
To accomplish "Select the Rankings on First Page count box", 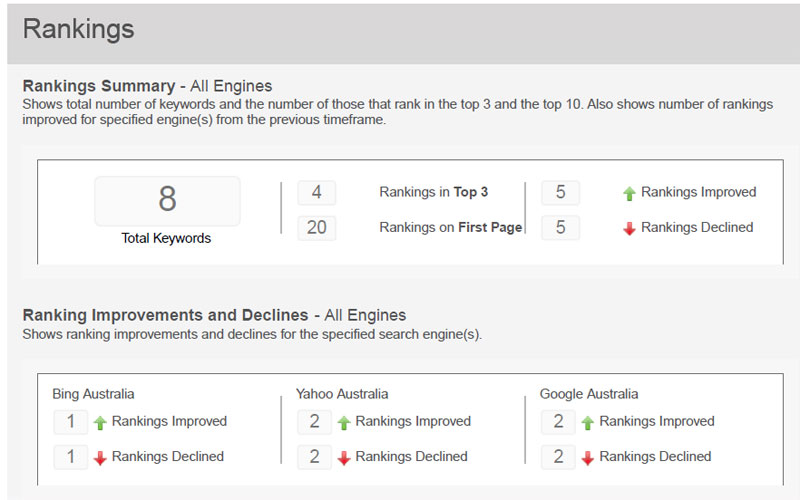I will (316, 227).
